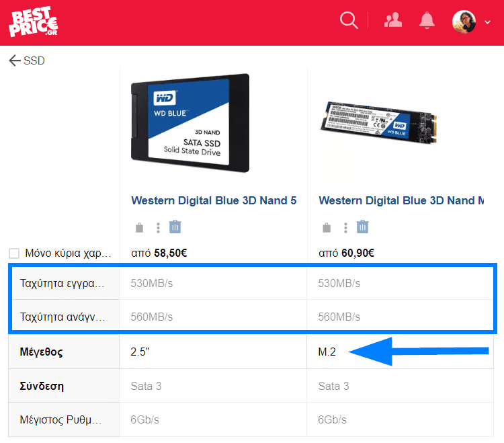This screenshot has height=443, width=504.
Task: Open Western Digital Blue 3D Nand 5 link
Action: (x=214, y=200)
